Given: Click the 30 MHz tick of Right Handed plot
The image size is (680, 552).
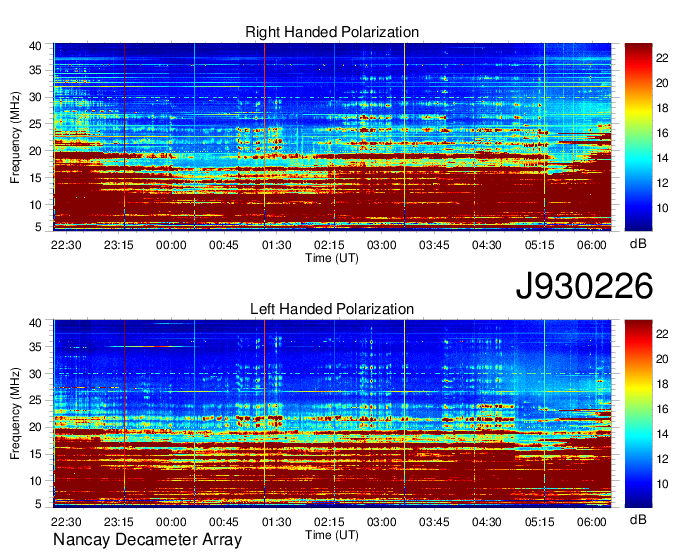Looking at the screenshot, I should coord(35,97).
